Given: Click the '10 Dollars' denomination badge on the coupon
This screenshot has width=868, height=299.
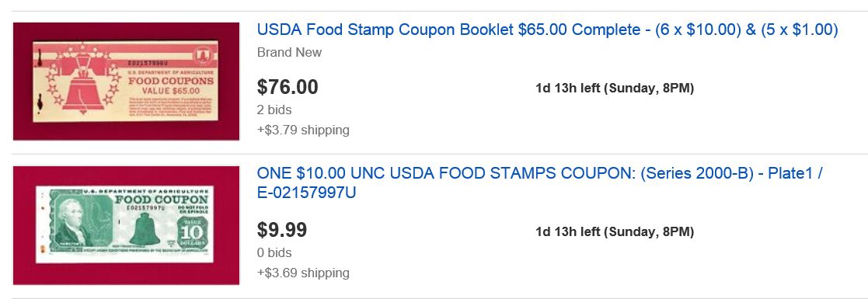Looking at the screenshot, I should click(193, 233).
